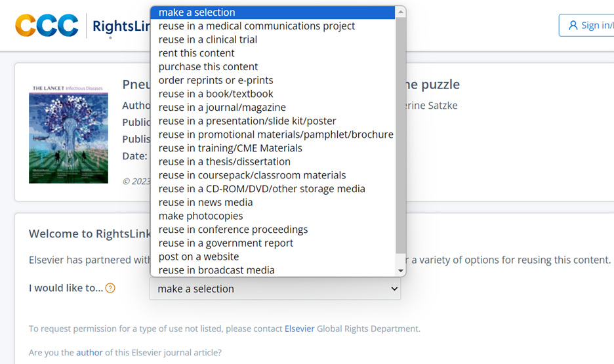Click the help question mark icon

pos(110,288)
